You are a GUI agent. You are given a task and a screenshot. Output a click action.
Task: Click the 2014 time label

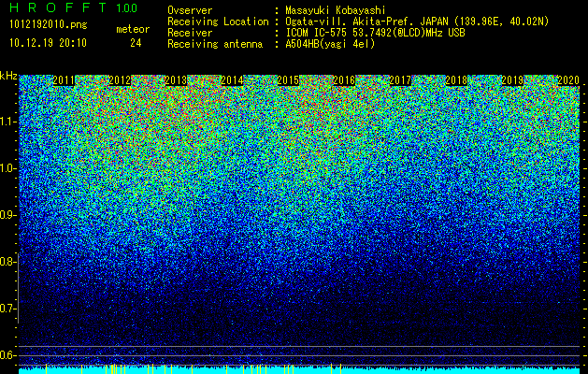coord(232,80)
